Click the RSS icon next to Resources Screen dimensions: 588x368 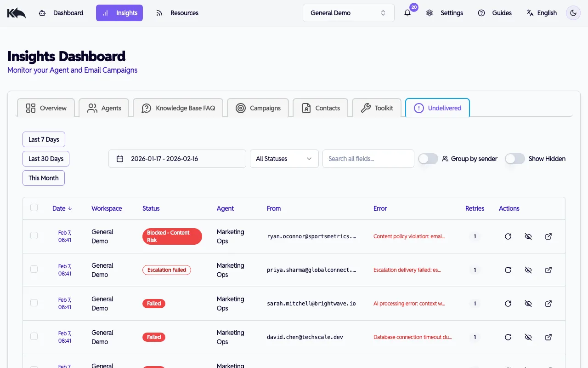point(159,13)
